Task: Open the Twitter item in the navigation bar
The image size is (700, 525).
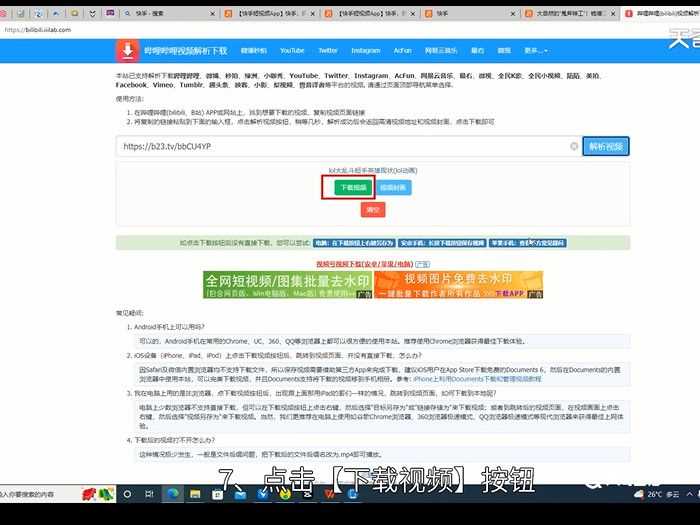Action: [328, 51]
